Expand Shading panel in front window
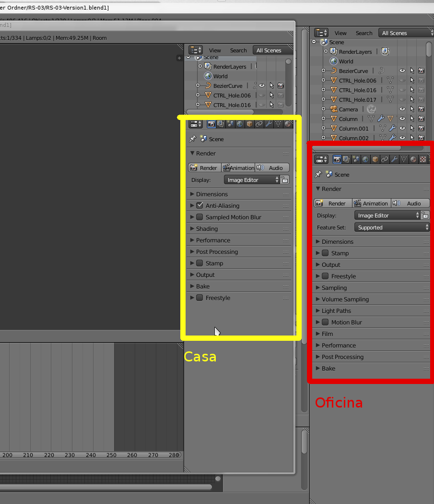 pos(239,228)
